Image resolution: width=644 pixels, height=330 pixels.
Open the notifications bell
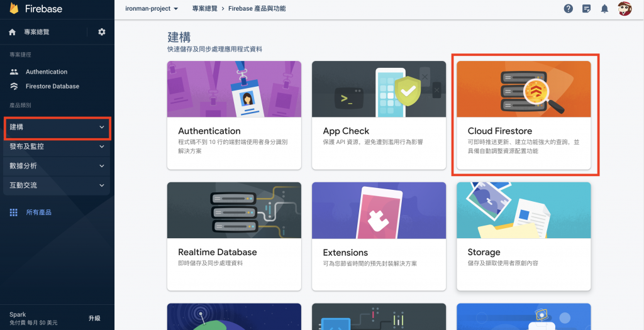tap(604, 9)
